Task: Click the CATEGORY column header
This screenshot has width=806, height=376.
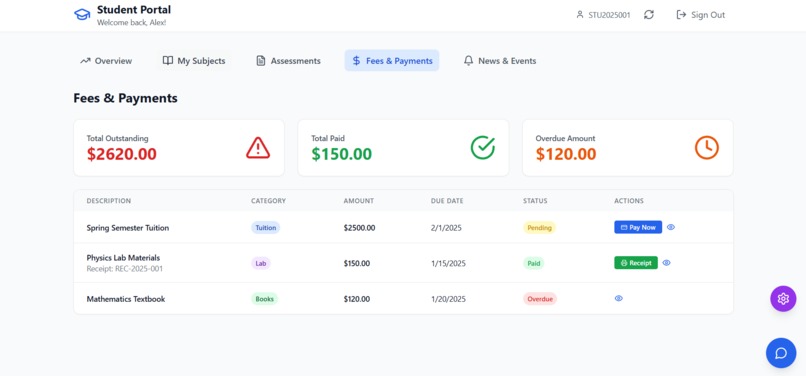Action: 268,201
